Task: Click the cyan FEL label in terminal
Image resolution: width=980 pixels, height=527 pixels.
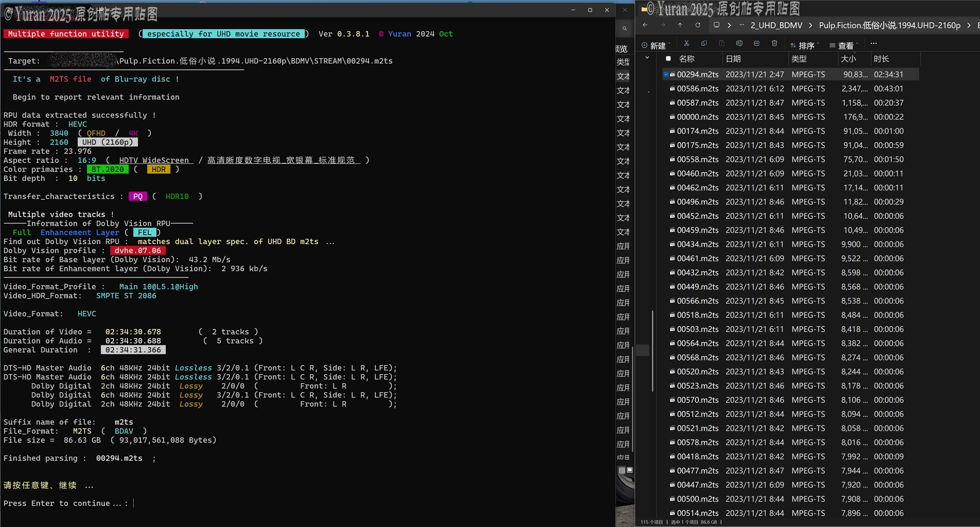Action: pos(145,233)
